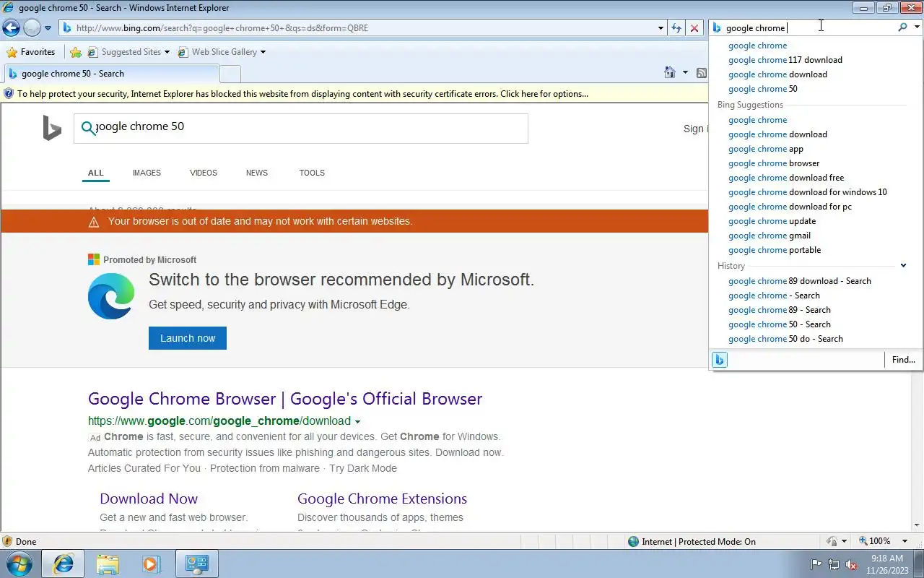The width and height of the screenshot is (924, 578).
Task: Click the network tray icon
Action: pos(834,564)
